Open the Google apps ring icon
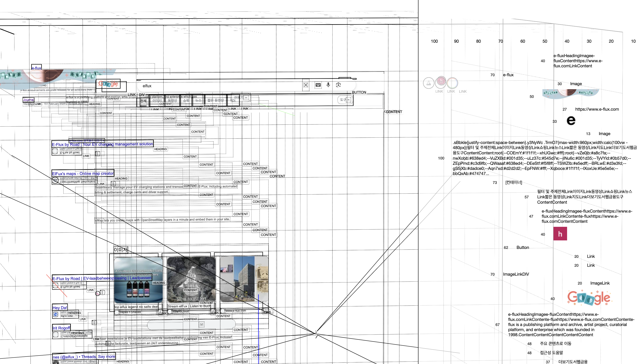The width and height of the screenshot is (643, 364). click(x=452, y=83)
